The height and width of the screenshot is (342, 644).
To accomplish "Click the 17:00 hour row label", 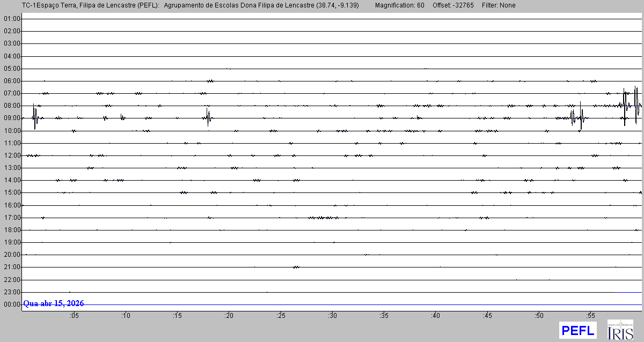I will [x=11, y=218].
